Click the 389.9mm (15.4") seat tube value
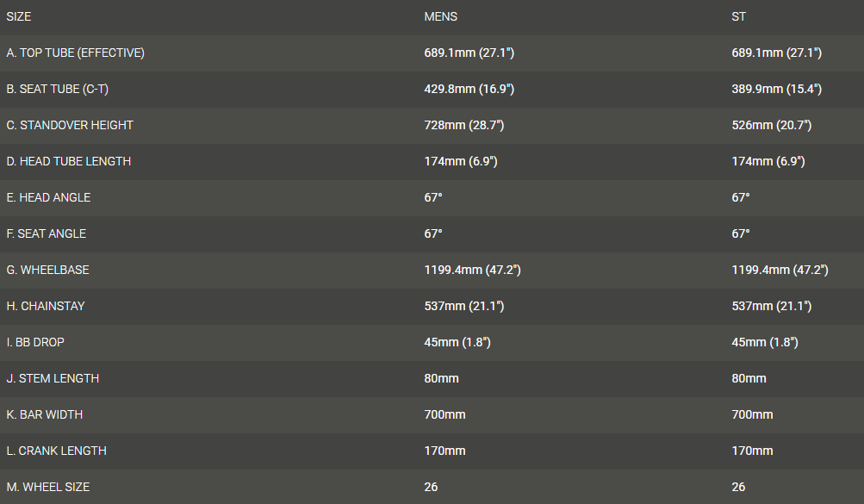 (776, 89)
